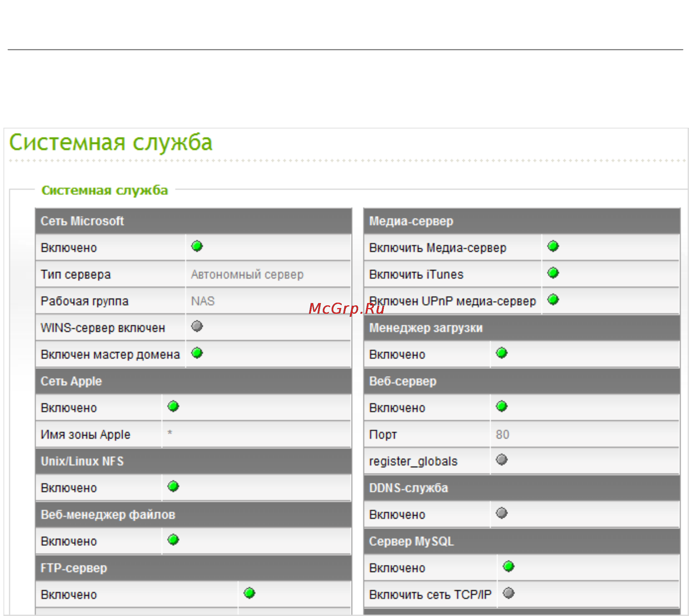Select the Сеть Apple section header
Viewport: 689px width, 616px height.
point(193,381)
